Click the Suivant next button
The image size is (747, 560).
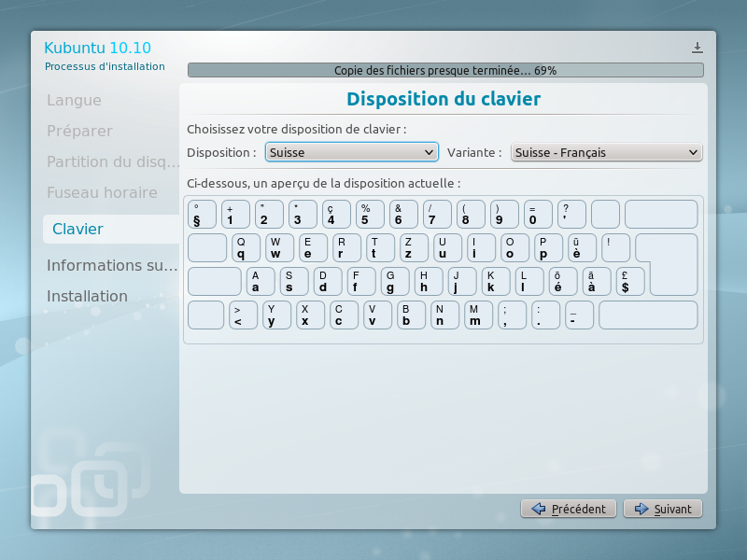coord(662,509)
